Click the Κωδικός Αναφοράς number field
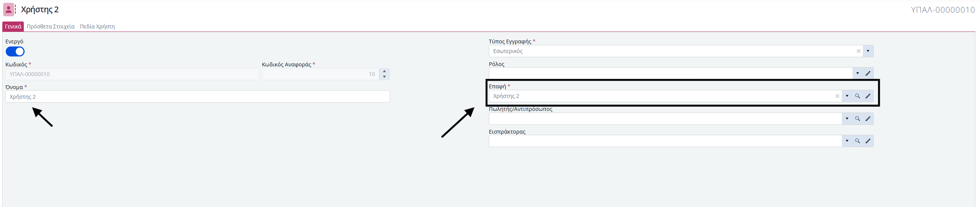Viewport: 980px width, 207px height. click(x=320, y=74)
